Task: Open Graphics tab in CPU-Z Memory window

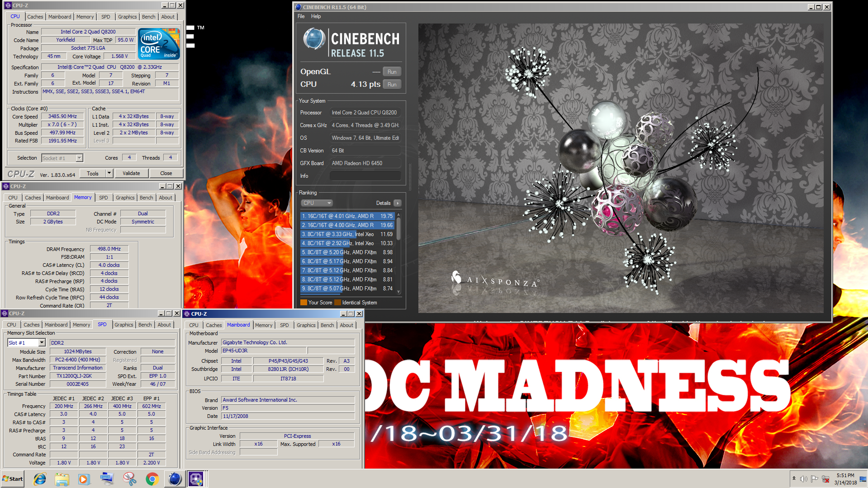Action: [125, 198]
